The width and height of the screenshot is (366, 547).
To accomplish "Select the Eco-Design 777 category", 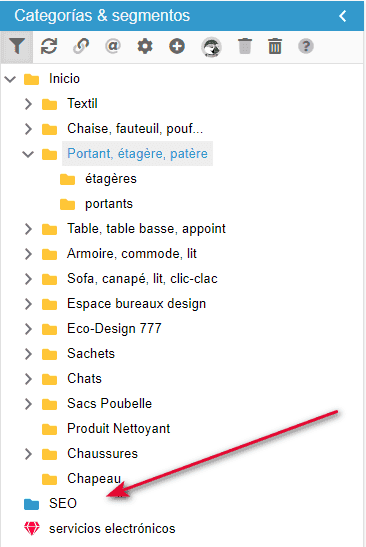I will pos(114,329).
